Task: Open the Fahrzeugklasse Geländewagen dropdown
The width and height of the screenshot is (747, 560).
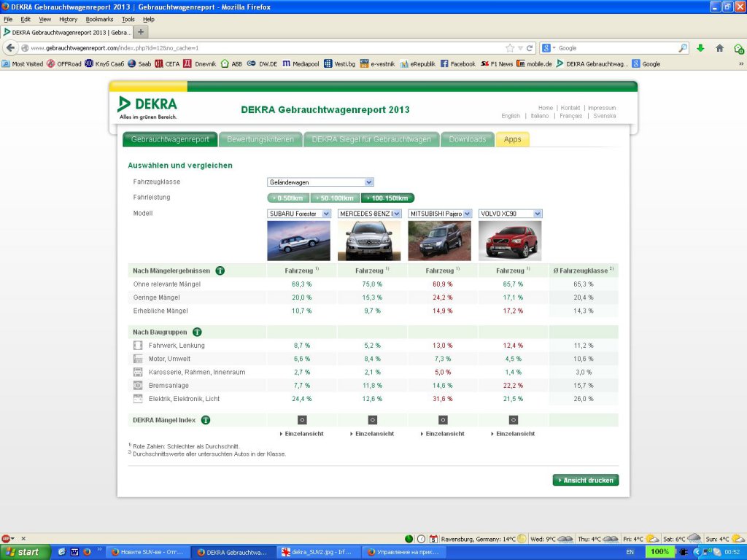Action: 320,182
